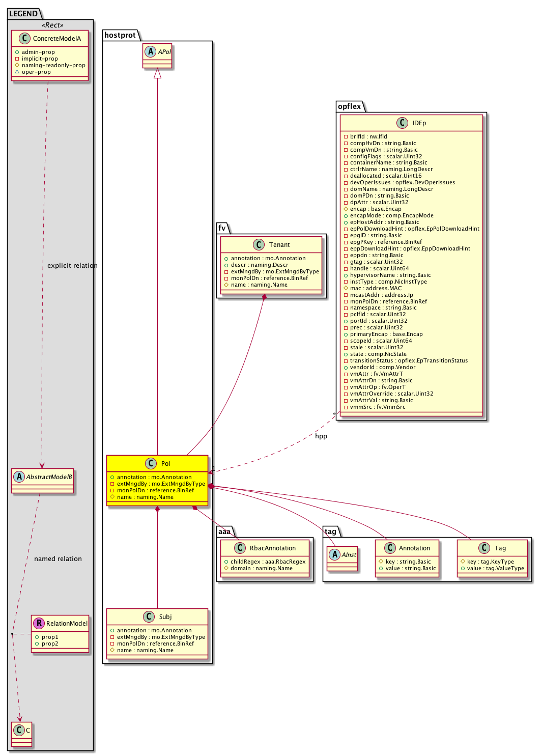Click the A icon of AbstractModelB
The image size is (542, 756).
(19, 477)
